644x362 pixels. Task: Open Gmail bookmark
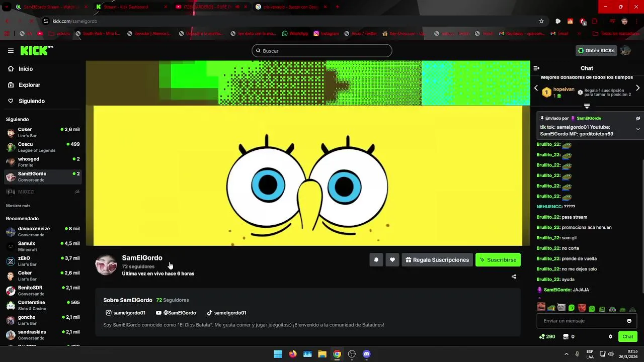[x=559, y=34]
